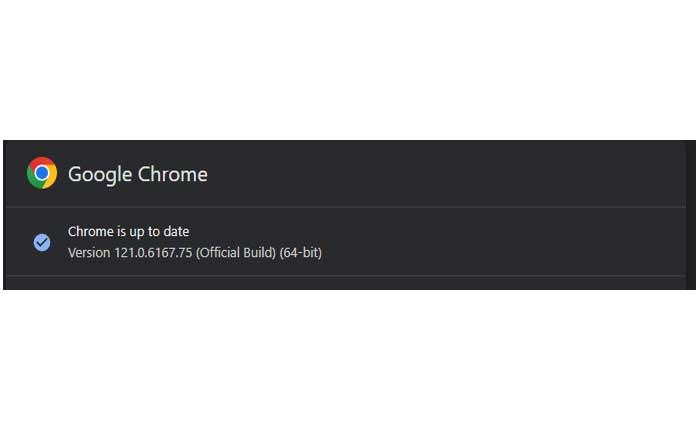Click empty dark space right of heading
Screen dimensions: 700x430
pos(450,174)
